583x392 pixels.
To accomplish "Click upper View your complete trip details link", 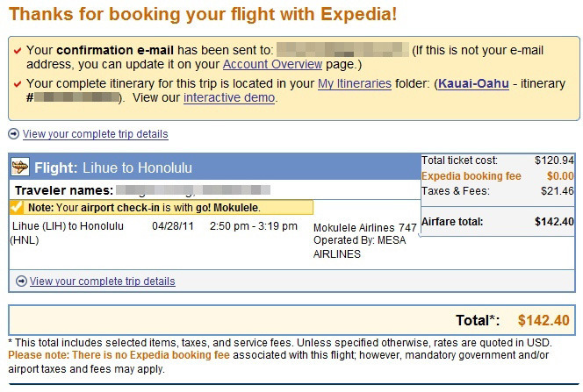I will click(x=95, y=134).
